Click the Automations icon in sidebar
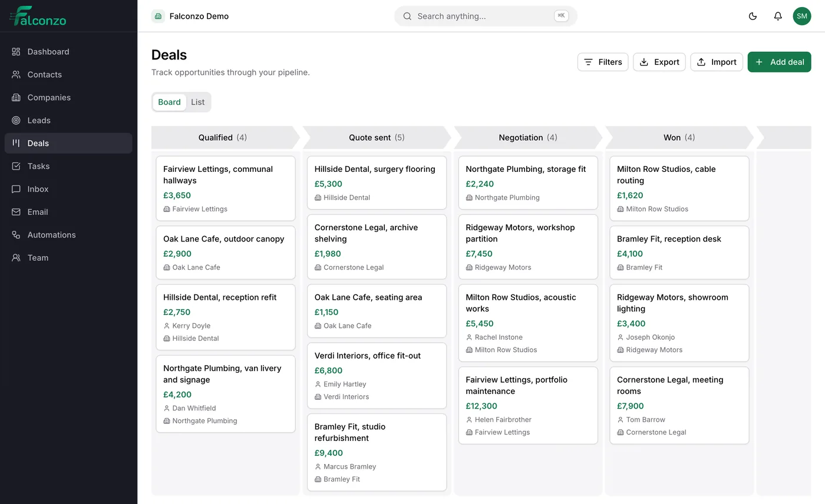825x504 pixels. pyautogui.click(x=16, y=235)
